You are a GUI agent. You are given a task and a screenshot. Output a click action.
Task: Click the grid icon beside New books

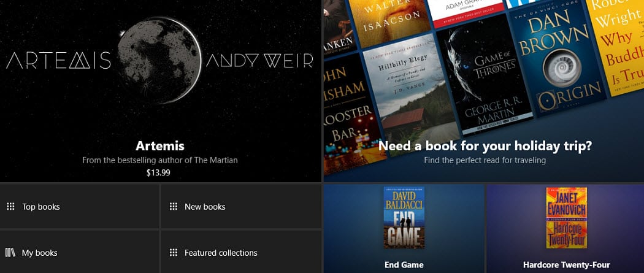174,207
